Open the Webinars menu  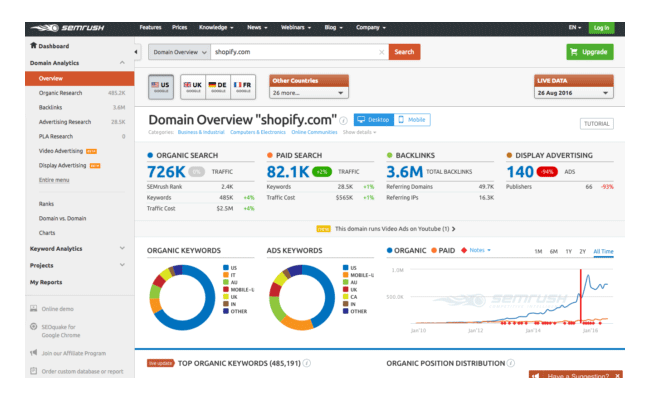tap(296, 27)
